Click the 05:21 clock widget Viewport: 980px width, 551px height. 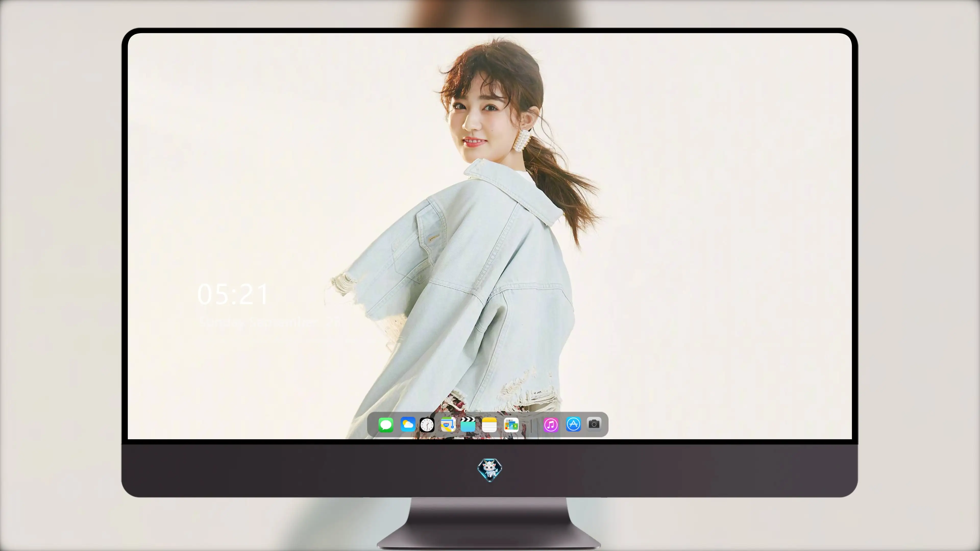click(x=233, y=294)
